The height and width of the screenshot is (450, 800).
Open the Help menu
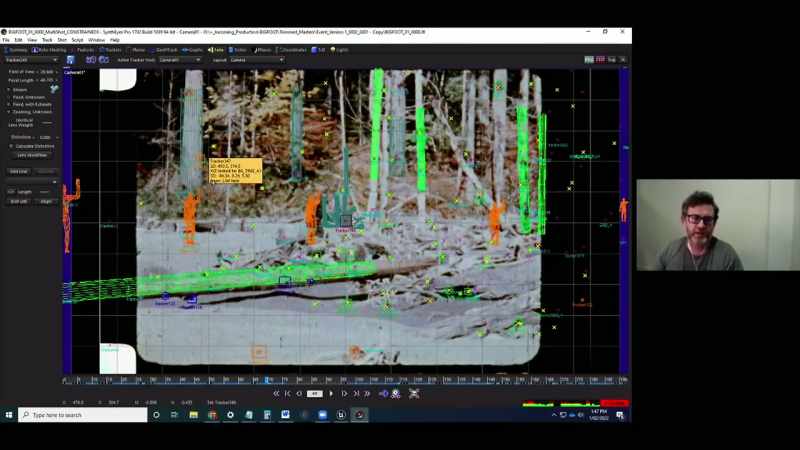coord(115,40)
